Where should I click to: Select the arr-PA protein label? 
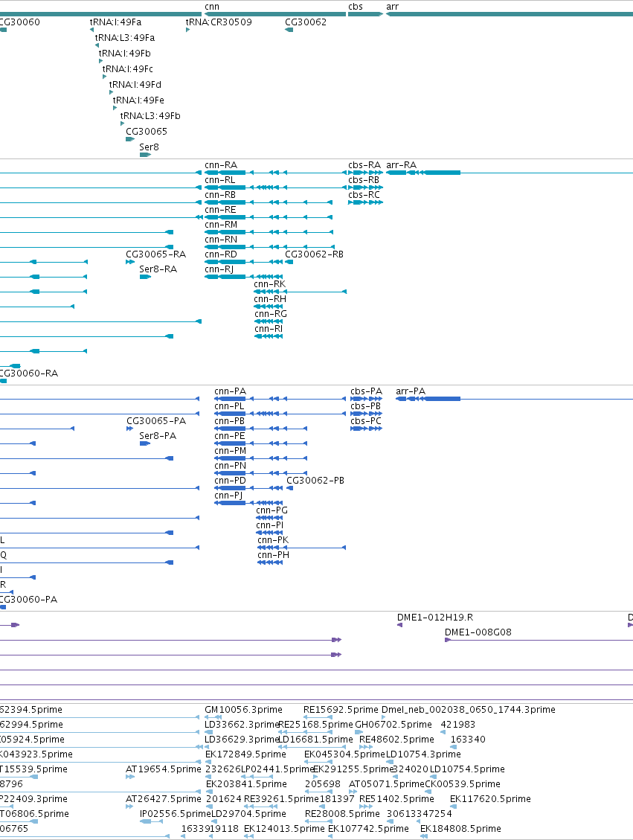coord(410,391)
